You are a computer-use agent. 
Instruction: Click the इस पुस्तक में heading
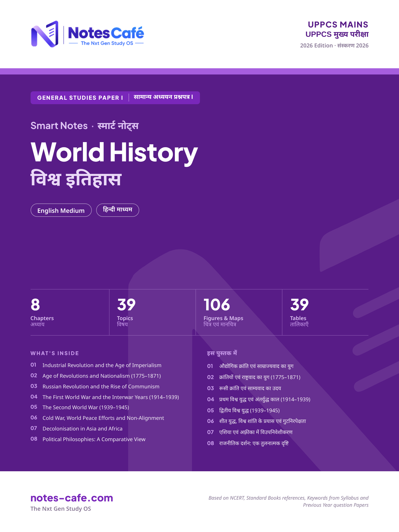point(222,353)
